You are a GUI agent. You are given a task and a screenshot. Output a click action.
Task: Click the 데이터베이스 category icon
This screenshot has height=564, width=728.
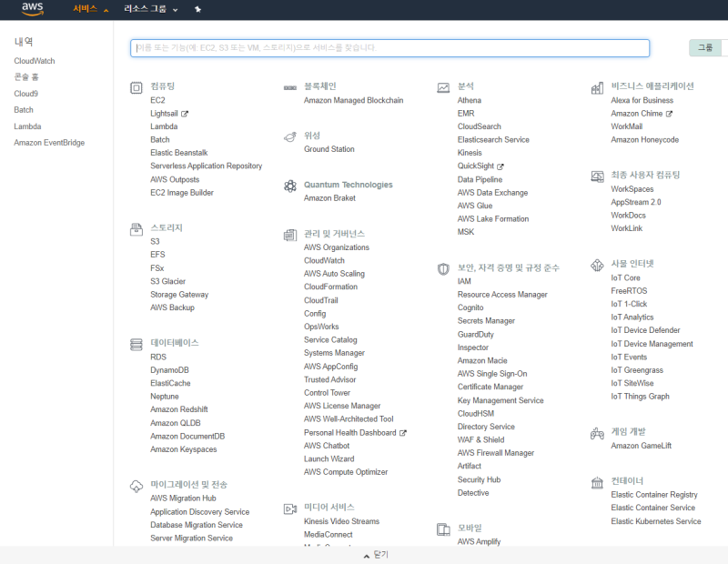tap(136, 344)
